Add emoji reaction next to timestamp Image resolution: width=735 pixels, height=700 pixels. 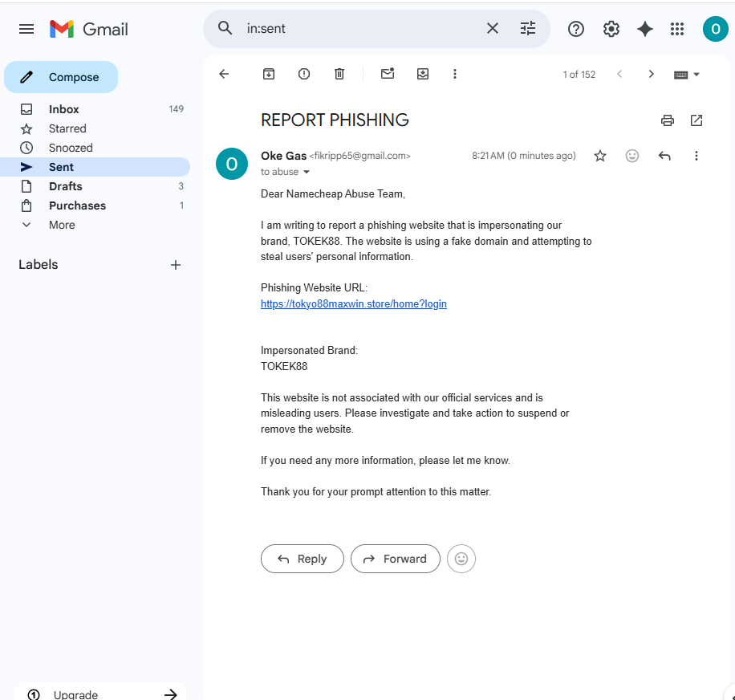pos(631,156)
